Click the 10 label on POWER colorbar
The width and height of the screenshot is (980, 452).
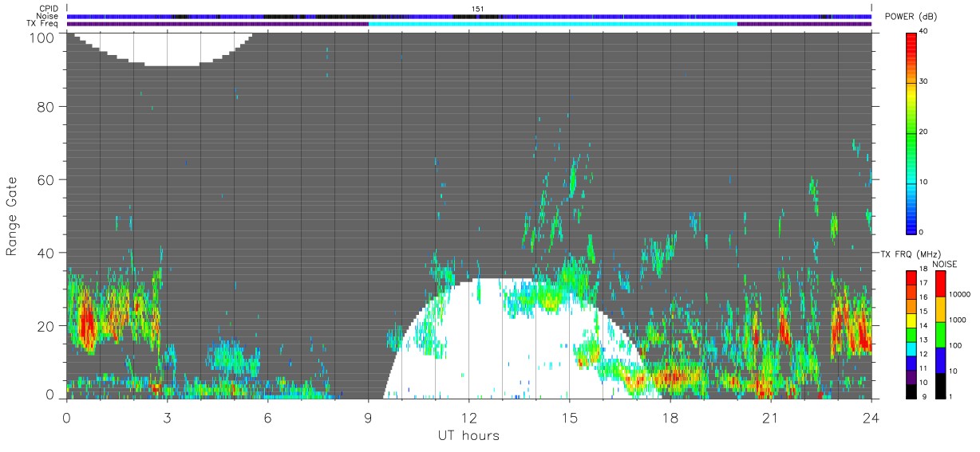pos(925,182)
